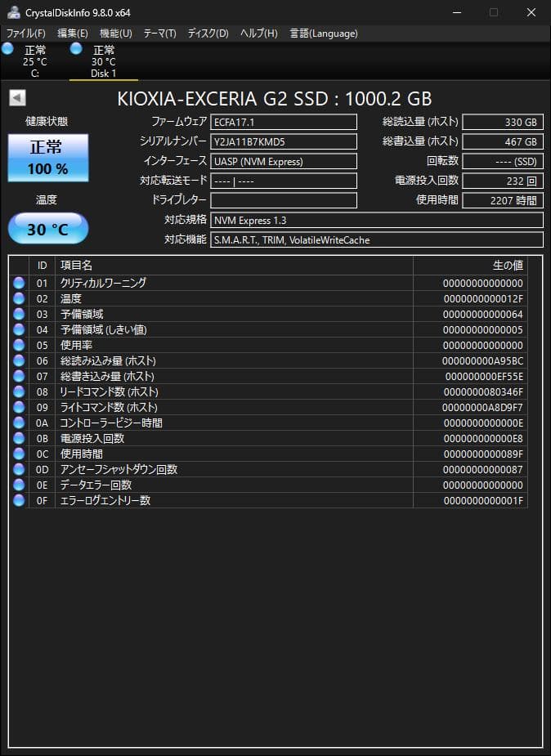Click status icon for コントローラービジー時間 row
Screen dimensions: 551x756
[19, 423]
